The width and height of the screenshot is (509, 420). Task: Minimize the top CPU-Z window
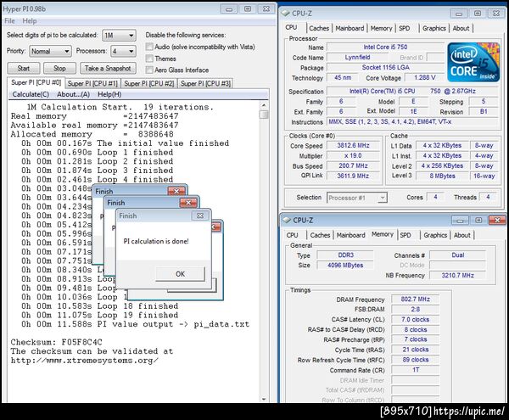(459, 14)
